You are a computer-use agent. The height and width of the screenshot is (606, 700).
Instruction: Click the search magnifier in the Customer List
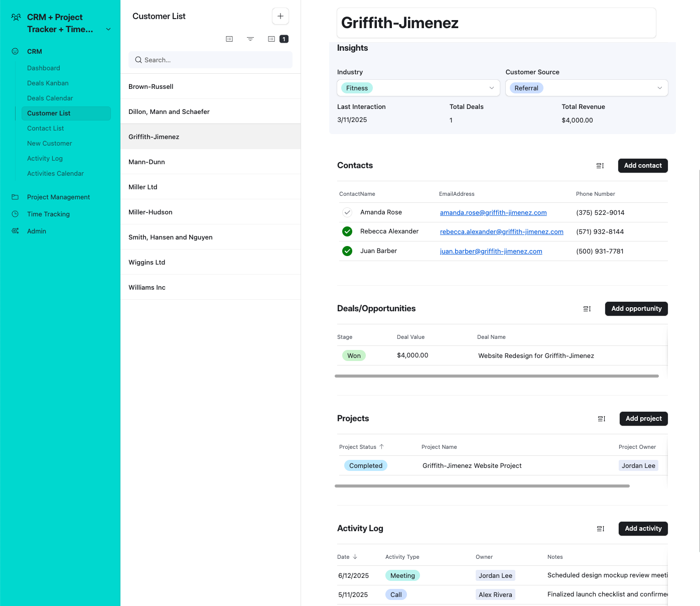[x=138, y=60]
